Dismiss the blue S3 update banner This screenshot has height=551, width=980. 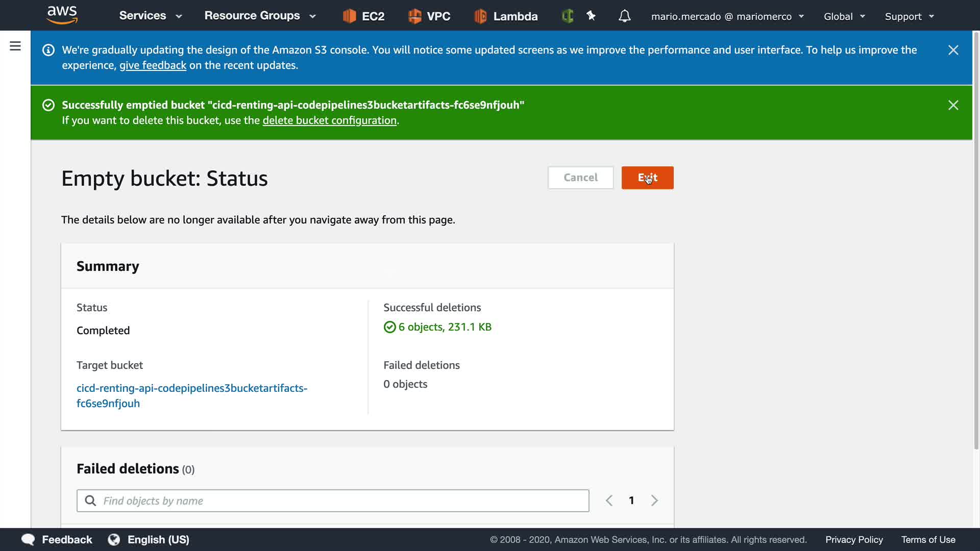click(x=953, y=50)
